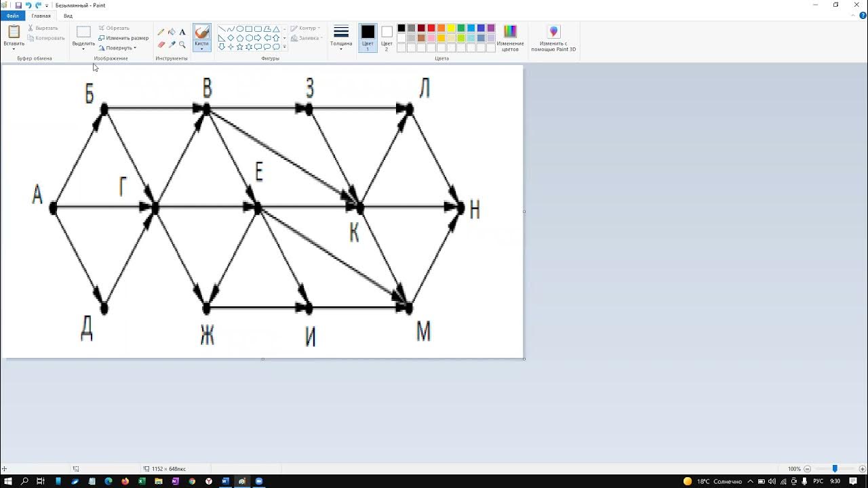
Task: Open the Outline (Контур) dropdown
Action: (x=304, y=28)
